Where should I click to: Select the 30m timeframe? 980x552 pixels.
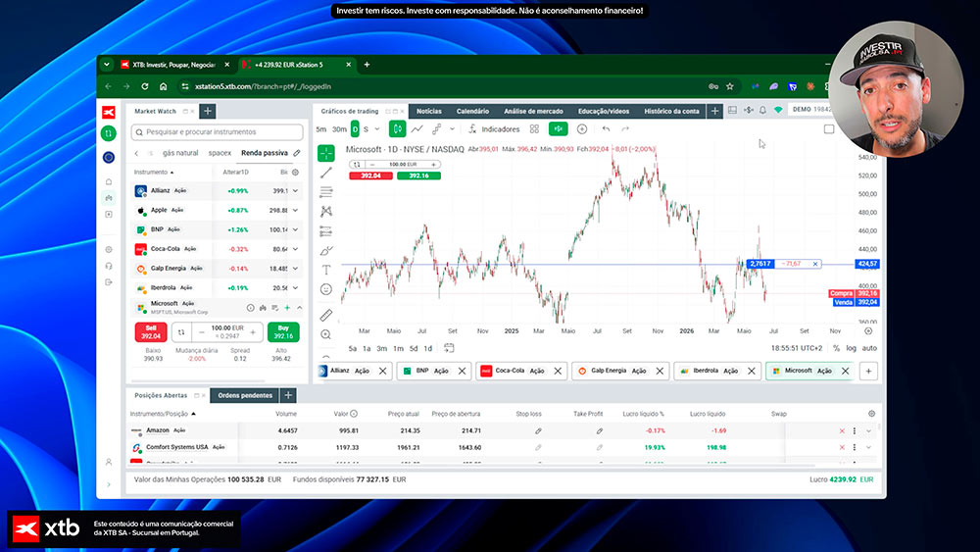click(339, 128)
